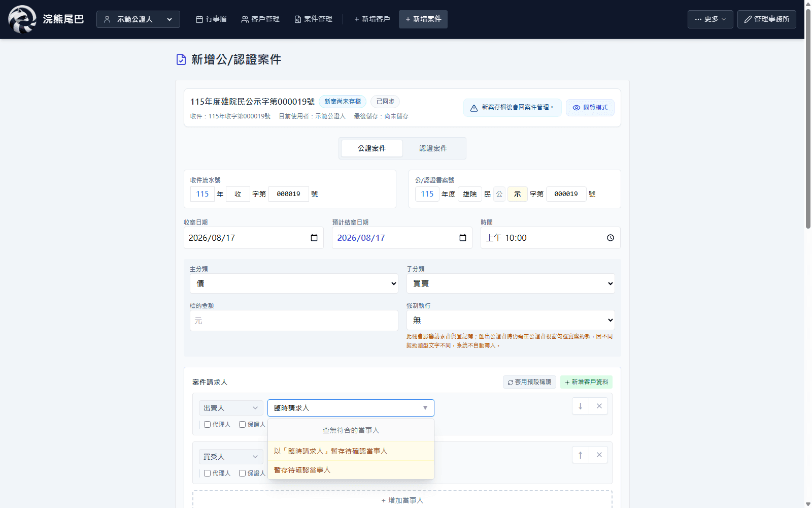Click the 新增案件 nav button
The height and width of the screenshot is (508, 812).
423,19
